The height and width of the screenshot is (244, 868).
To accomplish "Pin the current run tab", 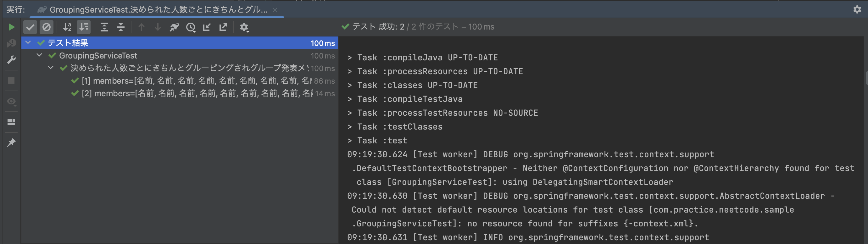I will point(11,142).
